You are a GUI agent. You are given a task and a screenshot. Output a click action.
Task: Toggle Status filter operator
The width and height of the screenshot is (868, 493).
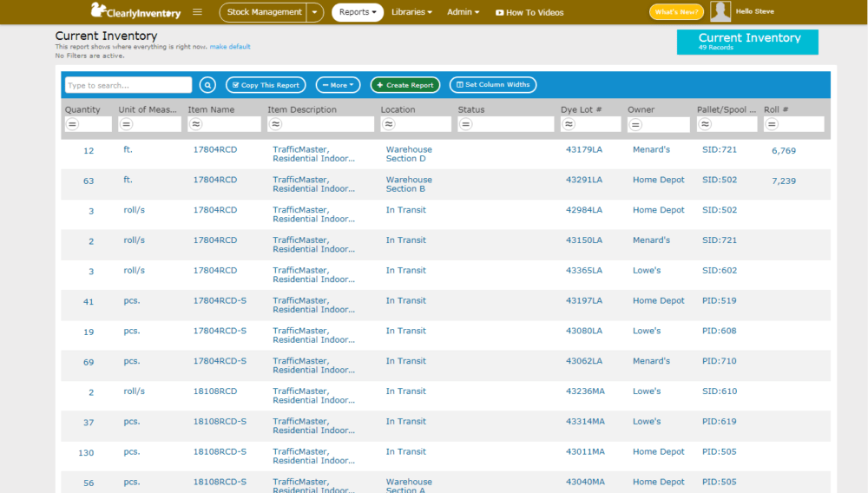tap(465, 124)
